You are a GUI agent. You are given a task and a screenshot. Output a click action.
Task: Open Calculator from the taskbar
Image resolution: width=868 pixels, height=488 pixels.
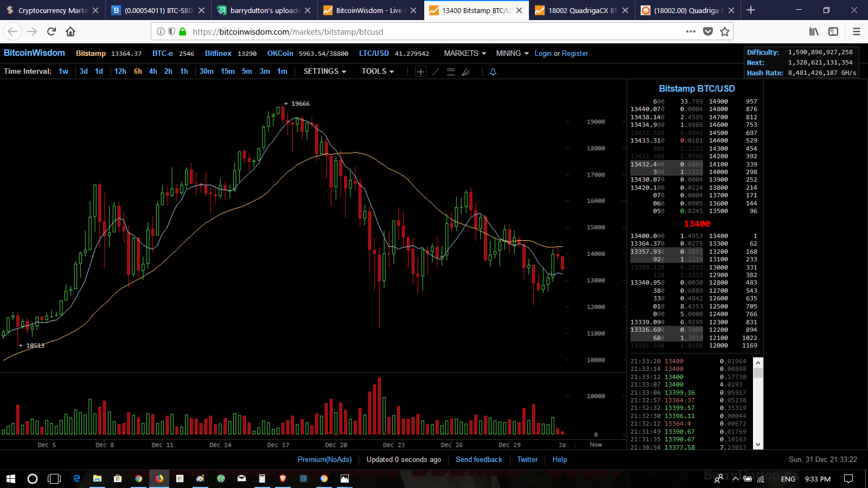(262, 479)
